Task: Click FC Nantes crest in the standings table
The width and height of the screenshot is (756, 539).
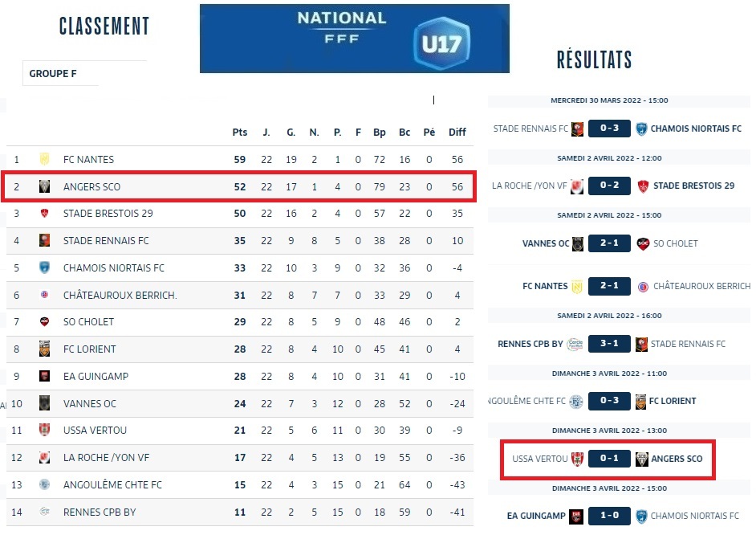Action: pos(45,160)
